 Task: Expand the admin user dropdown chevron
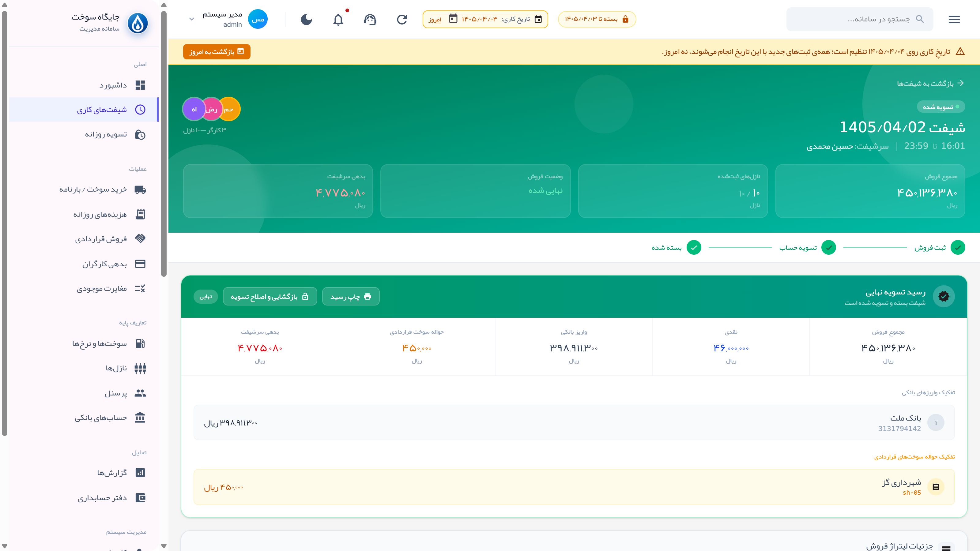pyautogui.click(x=192, y=19)
